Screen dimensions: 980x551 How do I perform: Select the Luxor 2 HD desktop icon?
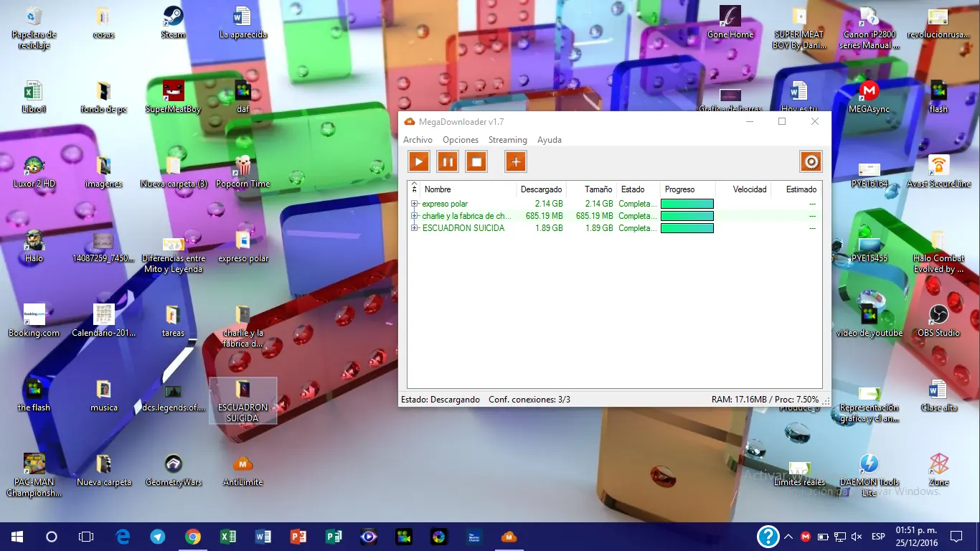pos(34,171)
